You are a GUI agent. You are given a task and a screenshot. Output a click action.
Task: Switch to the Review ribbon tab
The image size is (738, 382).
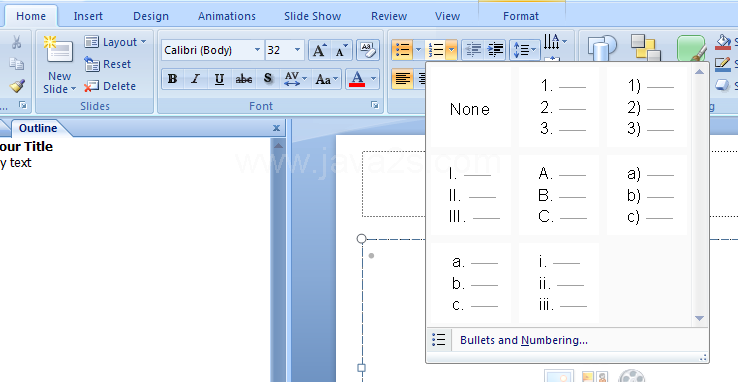coord(389,16)
